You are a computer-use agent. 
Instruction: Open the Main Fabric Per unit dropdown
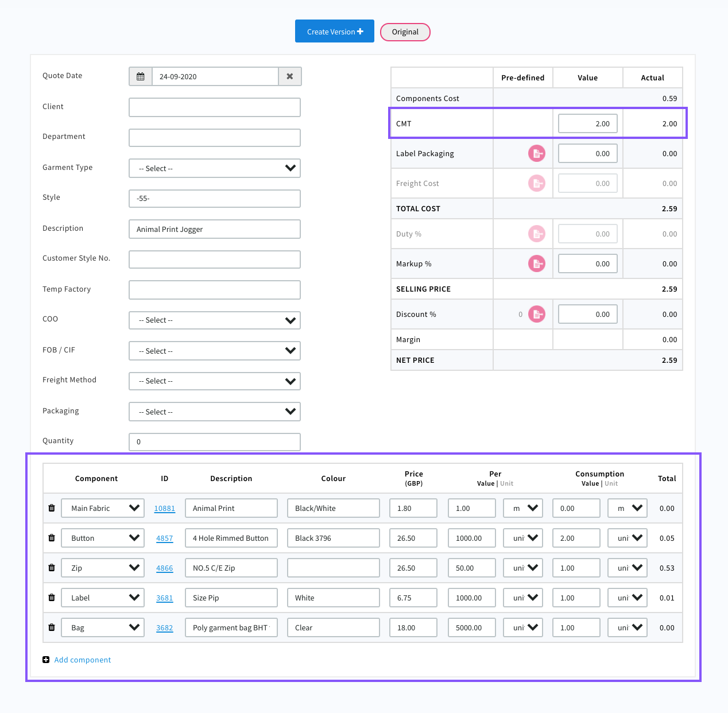pyautogui.click(x=523, y=508)
